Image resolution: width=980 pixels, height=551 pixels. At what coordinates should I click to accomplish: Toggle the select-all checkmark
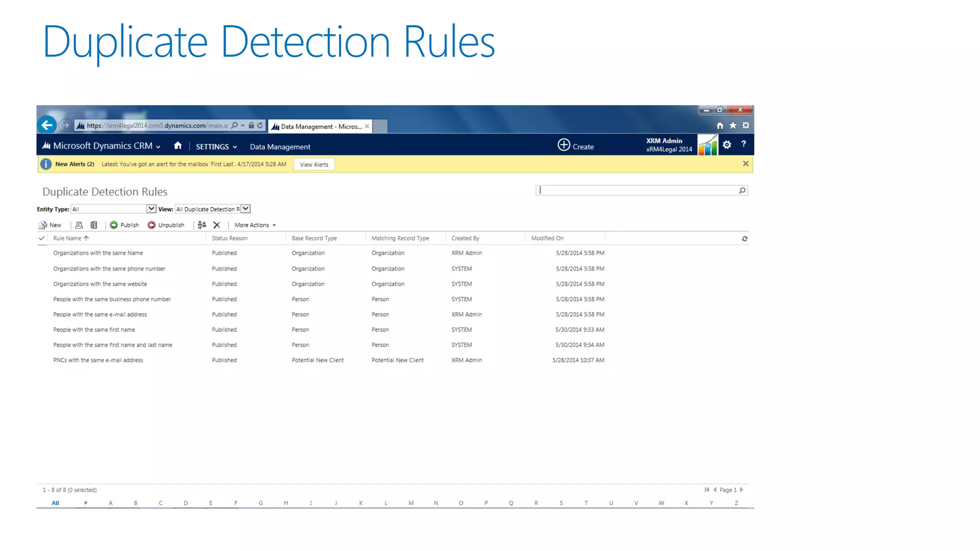tap(42, 238)
